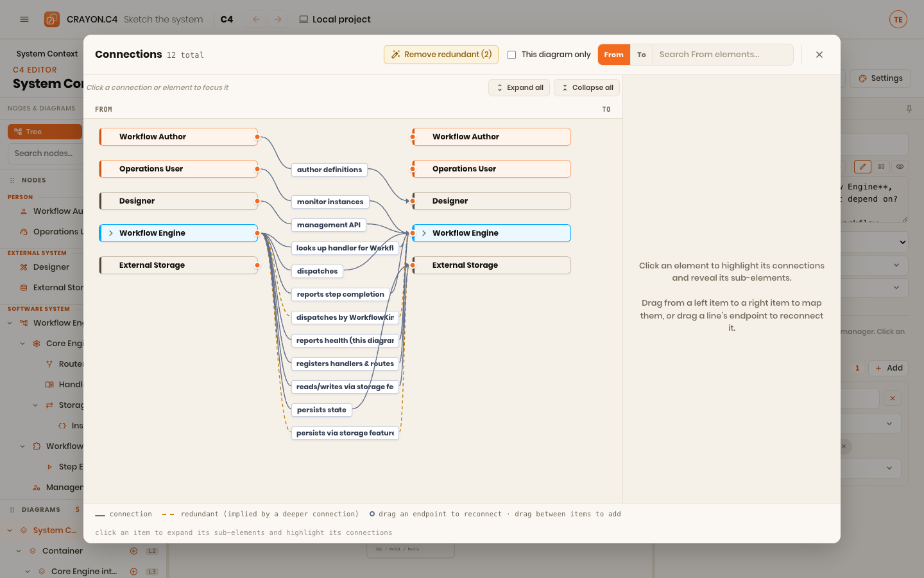
Task: Select the Router node in sidebar
Action: 64,364
